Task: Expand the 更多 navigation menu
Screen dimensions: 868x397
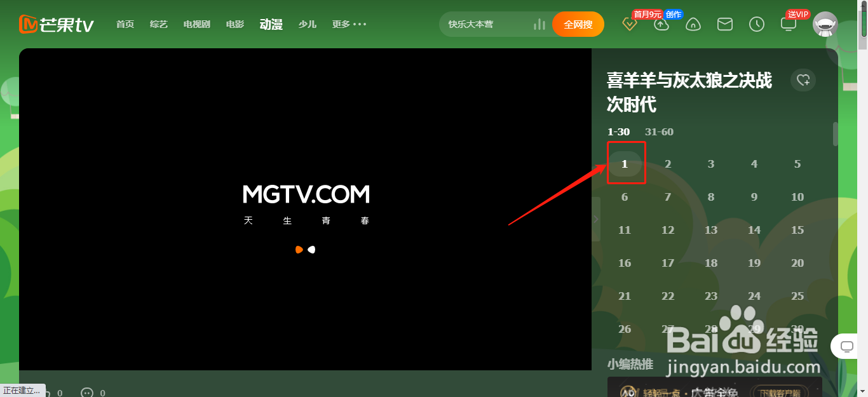Action: [349, 25]
